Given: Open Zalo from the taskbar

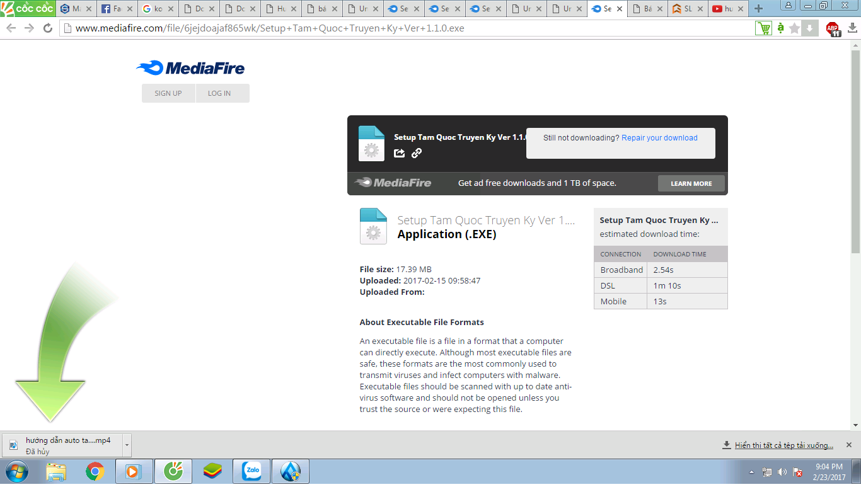Looking at the screenshot, I should [251, 471].
